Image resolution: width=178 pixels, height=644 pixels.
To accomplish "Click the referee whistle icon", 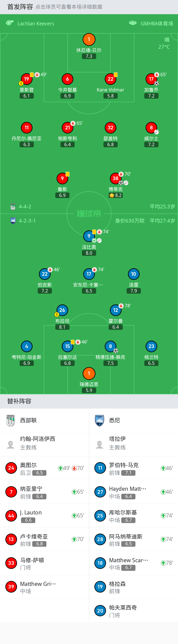I will pos(9,23).
